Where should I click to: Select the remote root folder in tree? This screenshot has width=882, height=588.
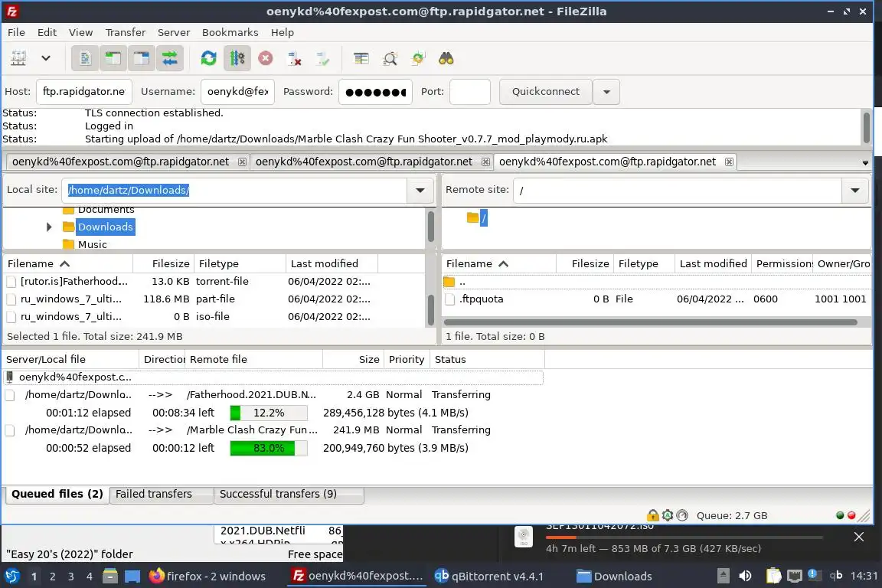click(x=484, y=217)
